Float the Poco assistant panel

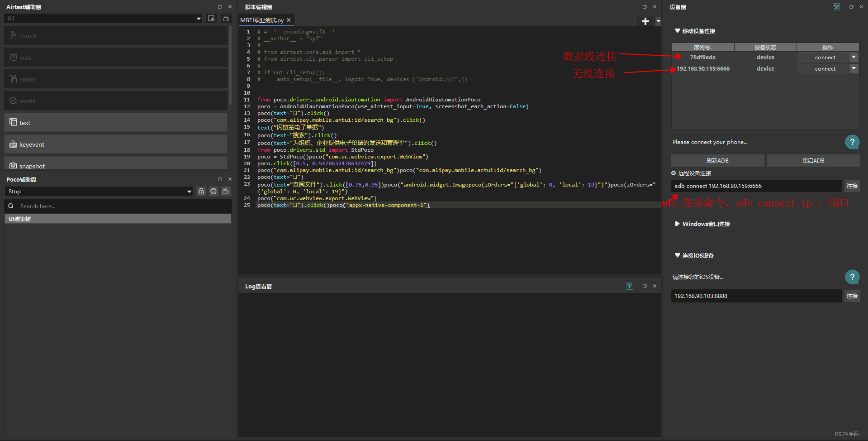(220, 179)
